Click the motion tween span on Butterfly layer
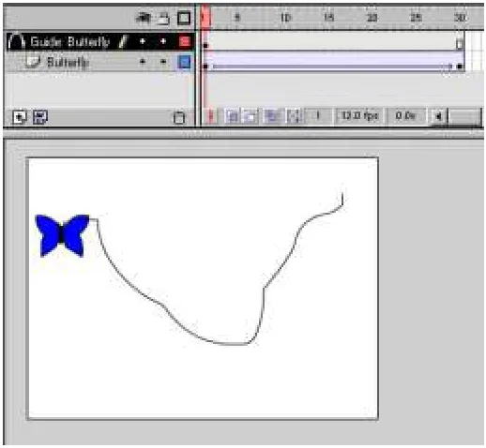 click(x=332, y=62)
